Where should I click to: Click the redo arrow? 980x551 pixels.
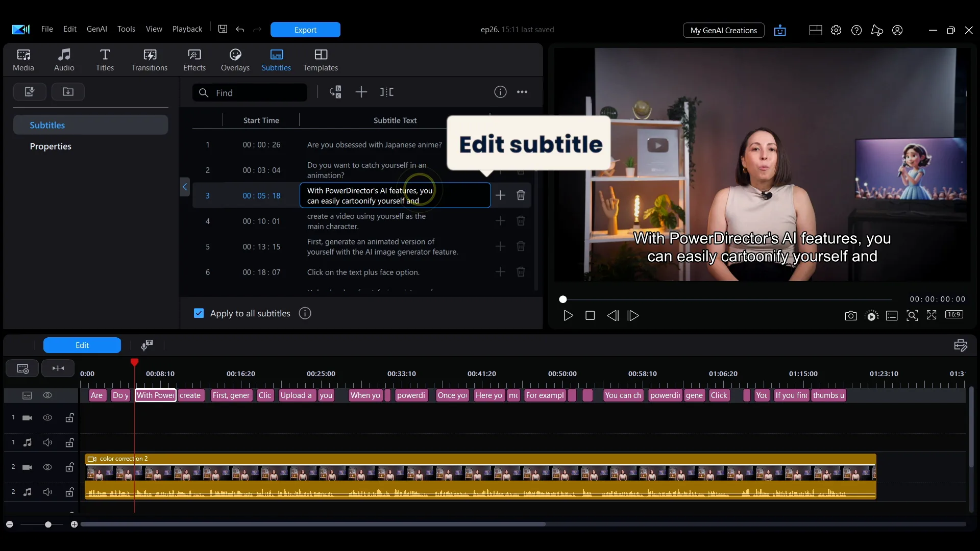[257, 30]
